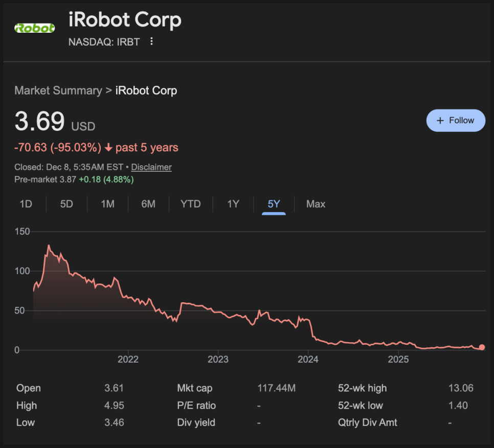
Task: Show the 1M price chart
Action: 107,204
